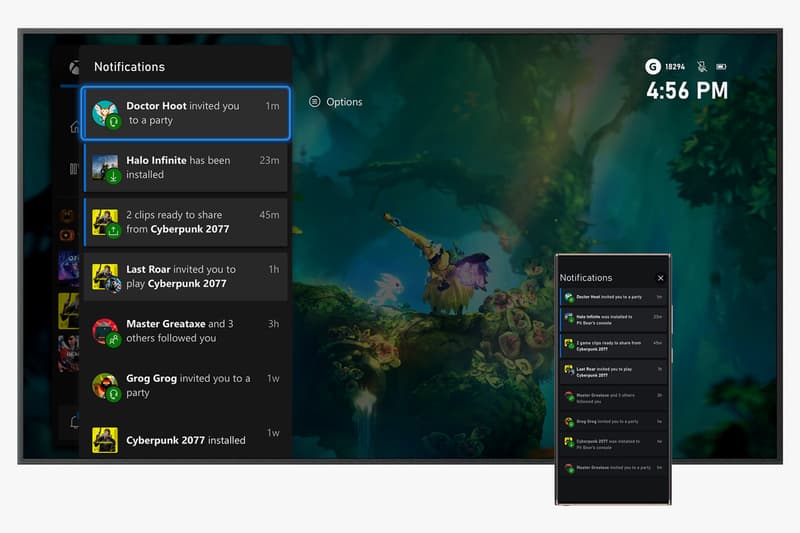Select Last Roar's Cyberpunk 2077 game invite
This screenshot has width=800, height=533.
tap(186, 276)
